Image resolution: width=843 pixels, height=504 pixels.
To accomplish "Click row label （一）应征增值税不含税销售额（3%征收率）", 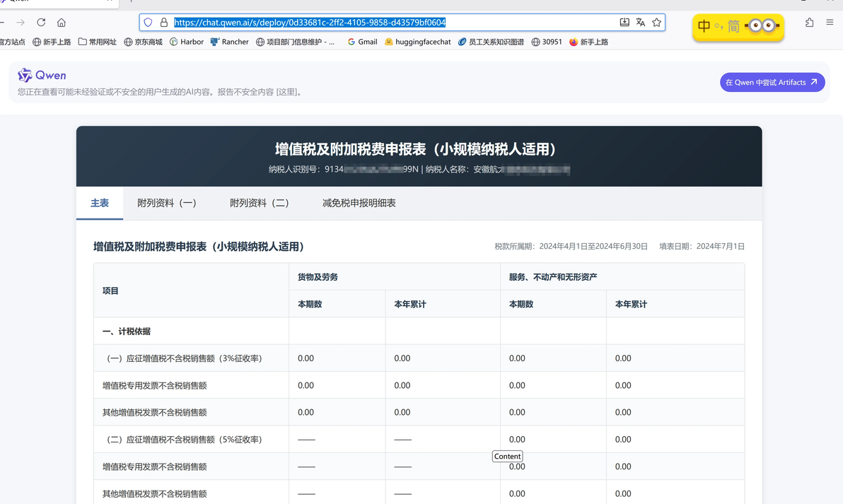I will click(184, 358).
